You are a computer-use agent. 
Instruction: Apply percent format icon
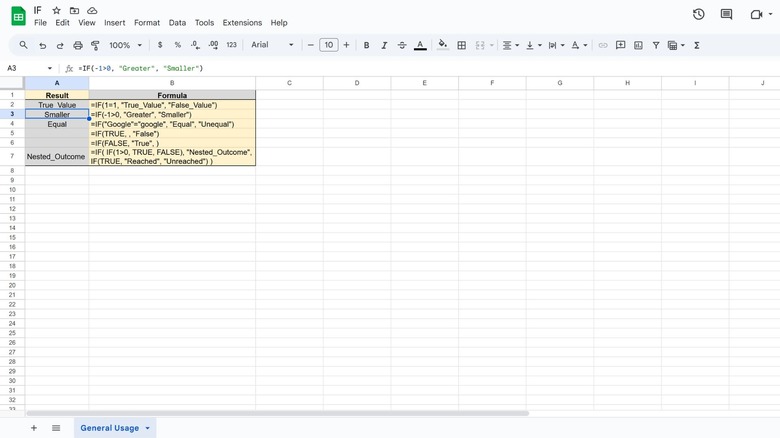178,45
